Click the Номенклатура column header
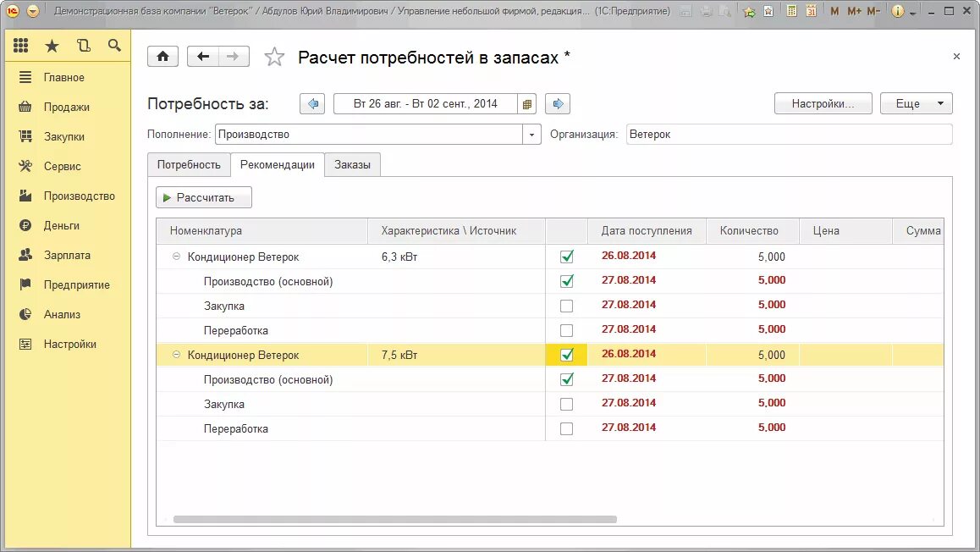Viewport: 980px width, 552px height. (x=262, y=230)
